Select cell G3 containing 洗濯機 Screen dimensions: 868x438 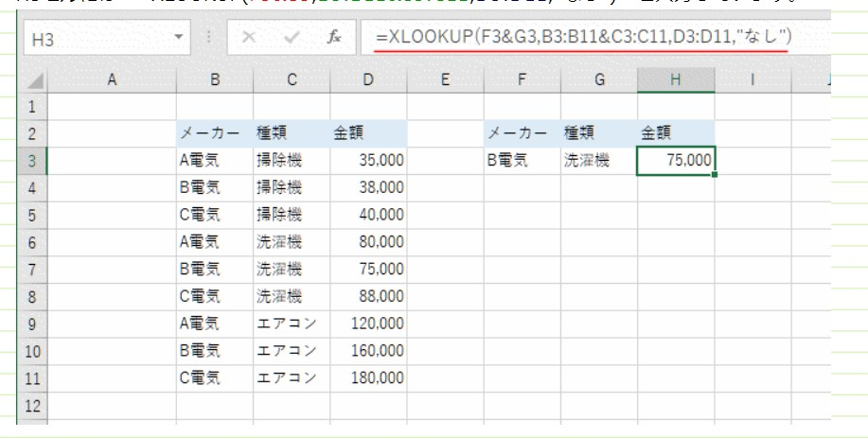point(598,161)
